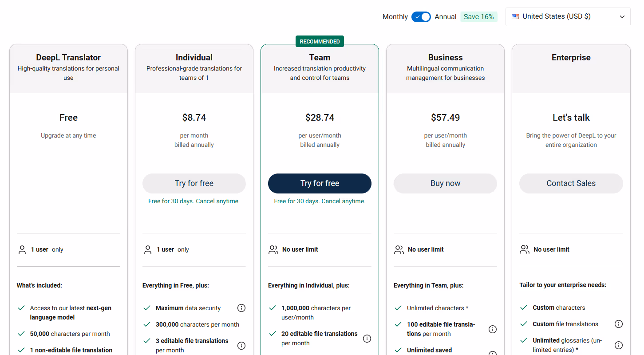Click single user icon in Individual plan
Screen dimensions: 644x355
pos(148,250)
